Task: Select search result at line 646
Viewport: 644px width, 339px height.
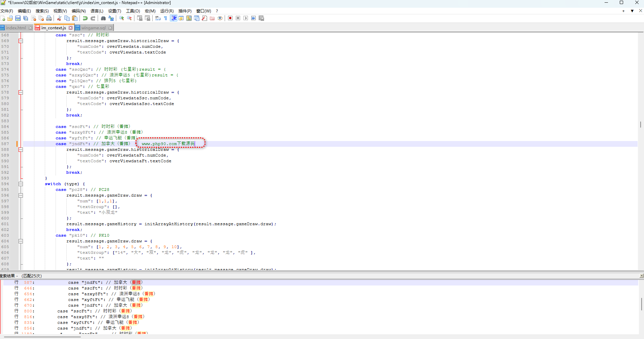Action: (x=101, y=288)
